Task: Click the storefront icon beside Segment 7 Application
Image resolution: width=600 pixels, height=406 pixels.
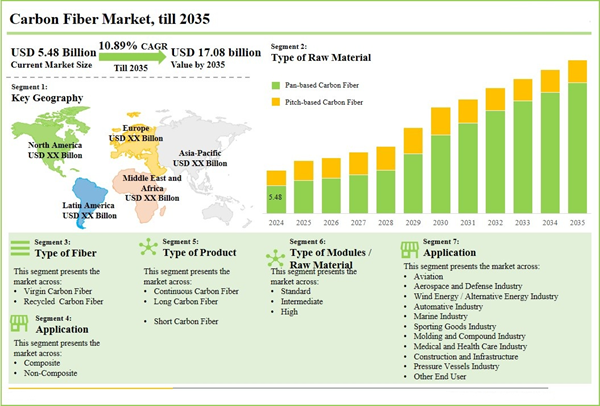Action: [x=409, y=249]
